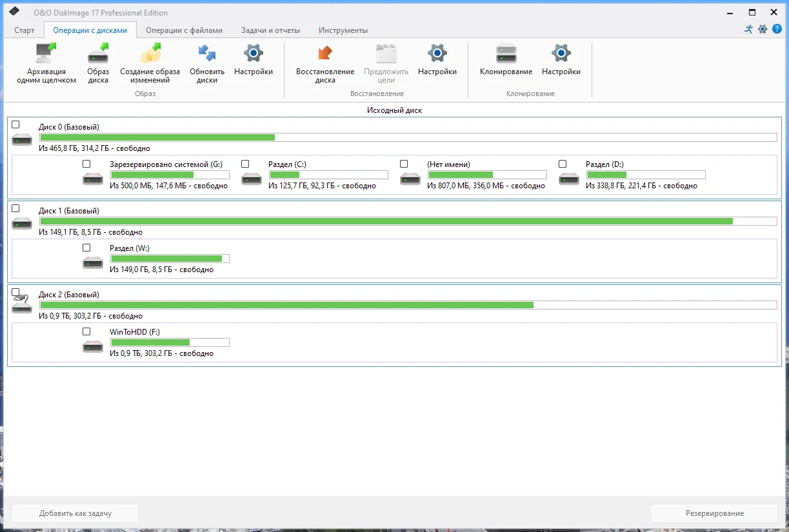Click drive icon of WinToHDD (F:)
The width and height of the screenshot is (789, 532).
point(93,346)
